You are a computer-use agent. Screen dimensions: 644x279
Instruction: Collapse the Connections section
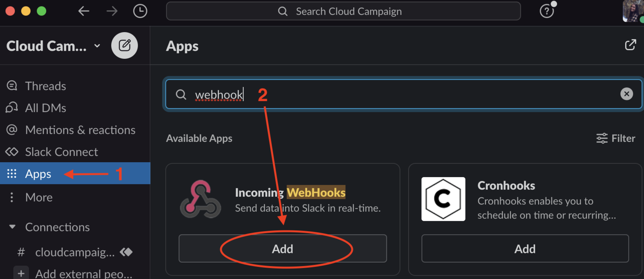coord(12,227)
